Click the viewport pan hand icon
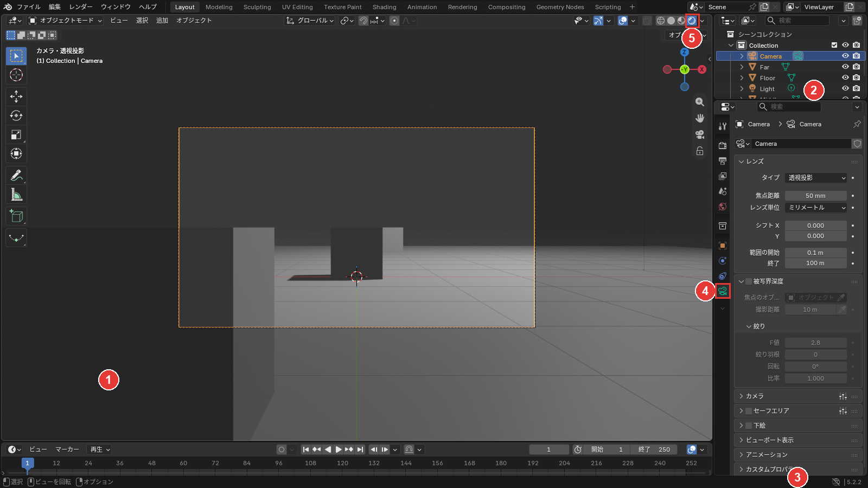868x488 pixels. 700,118
